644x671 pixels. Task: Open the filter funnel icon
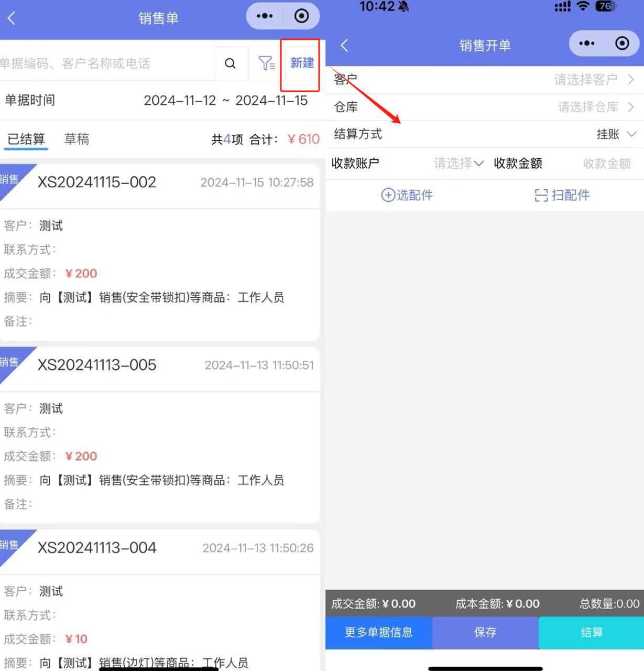pos(267,63)
